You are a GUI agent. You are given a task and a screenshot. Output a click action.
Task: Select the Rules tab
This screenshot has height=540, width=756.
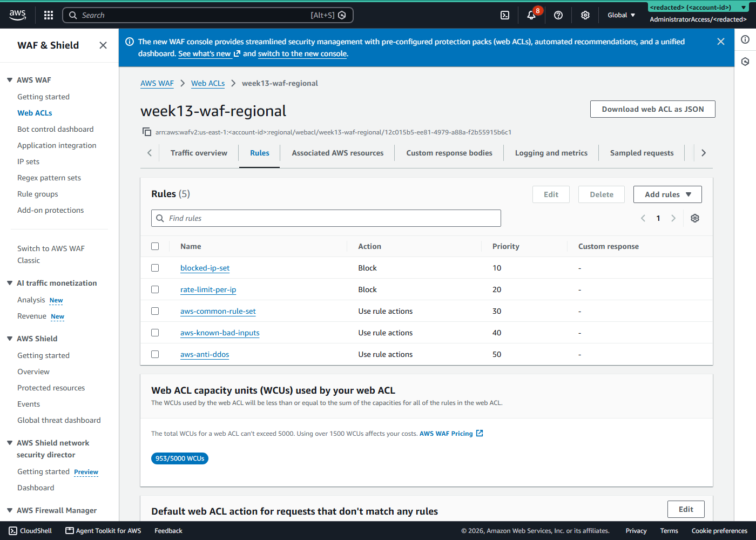pyautogui.click(x=260, y=153)
